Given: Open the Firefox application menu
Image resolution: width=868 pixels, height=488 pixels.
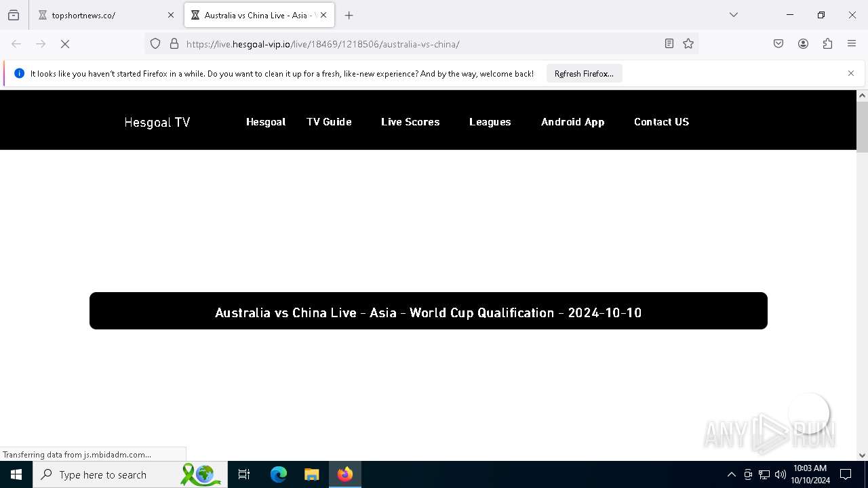Looking at the screenshot, I should coord(852,44).
